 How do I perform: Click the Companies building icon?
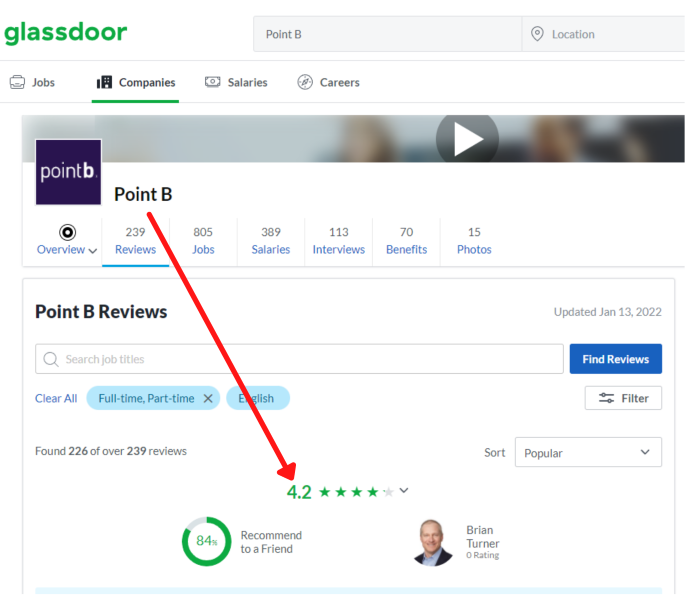click(x=104, y=82)
